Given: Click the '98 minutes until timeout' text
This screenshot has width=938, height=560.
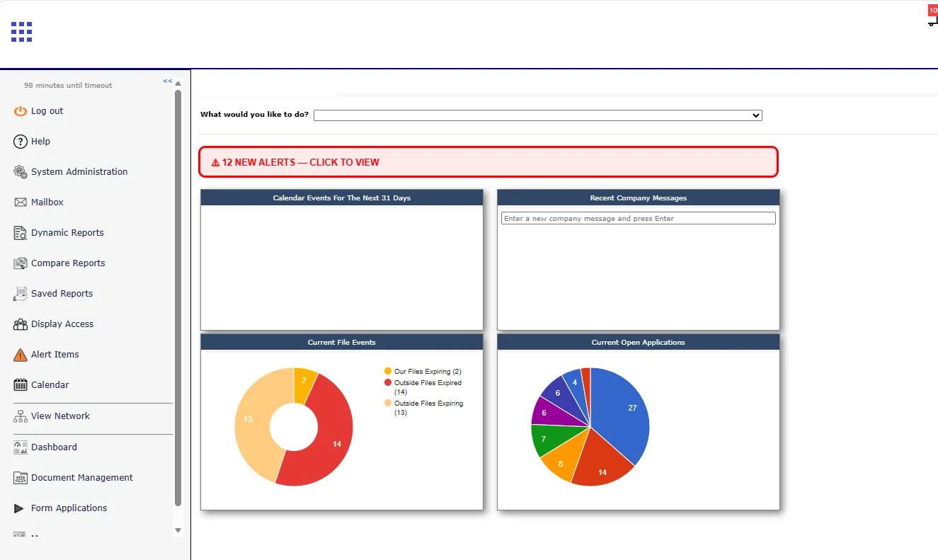Looking at the screenshot, I should (68, 86).
